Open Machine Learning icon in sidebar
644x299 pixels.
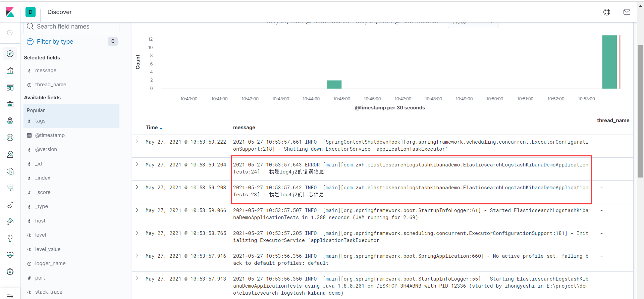(10, 138)
